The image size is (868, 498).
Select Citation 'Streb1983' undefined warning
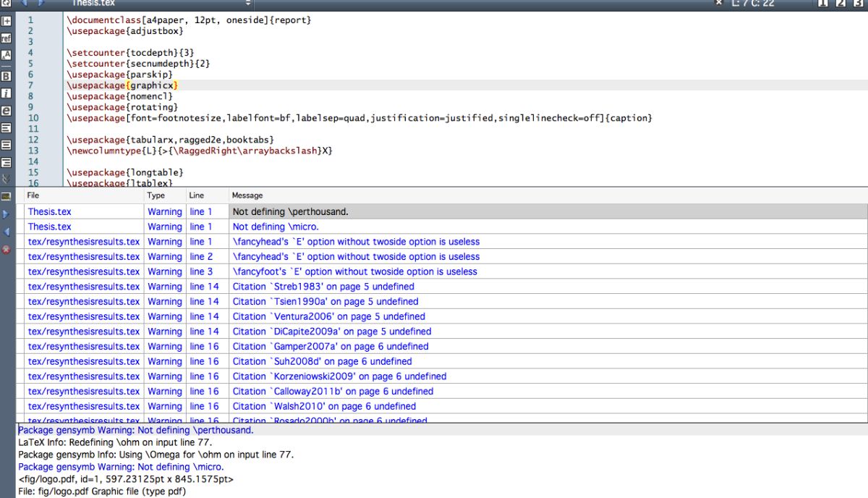548,287
